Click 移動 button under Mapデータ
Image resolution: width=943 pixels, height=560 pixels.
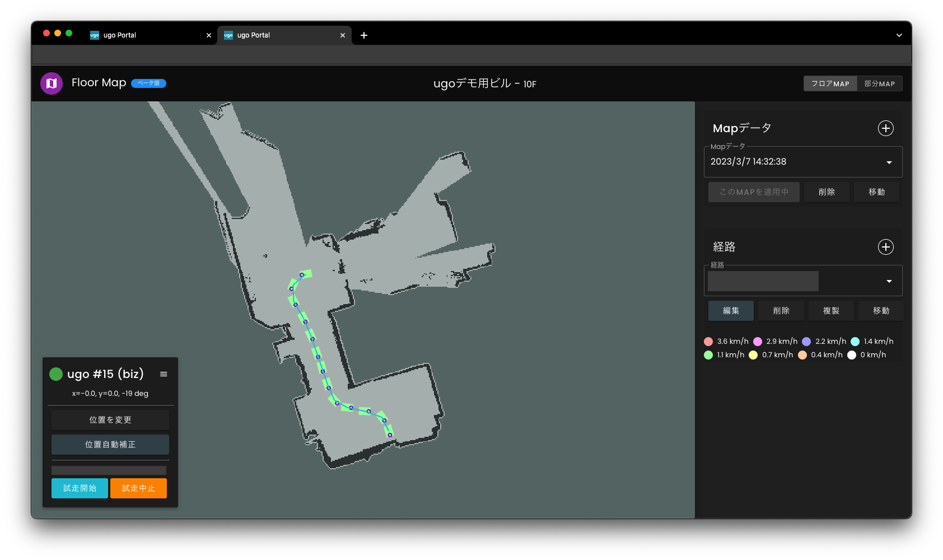pyautogui.click(x=876, y=192)
